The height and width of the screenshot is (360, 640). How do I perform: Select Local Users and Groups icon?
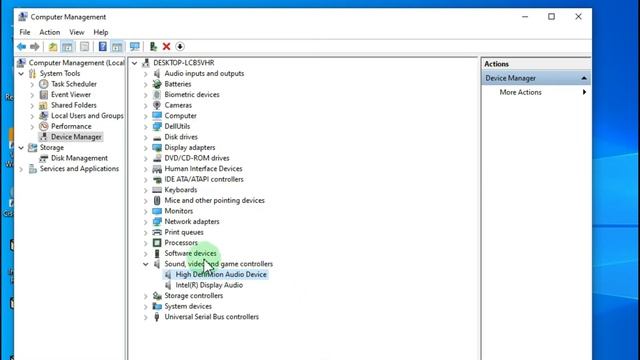click(44, 116)
